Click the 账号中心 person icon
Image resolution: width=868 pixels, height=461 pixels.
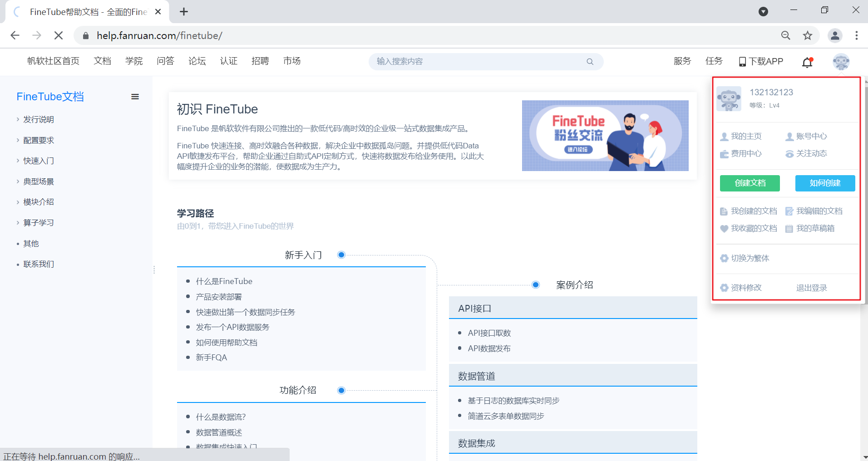tap(789, 137)
